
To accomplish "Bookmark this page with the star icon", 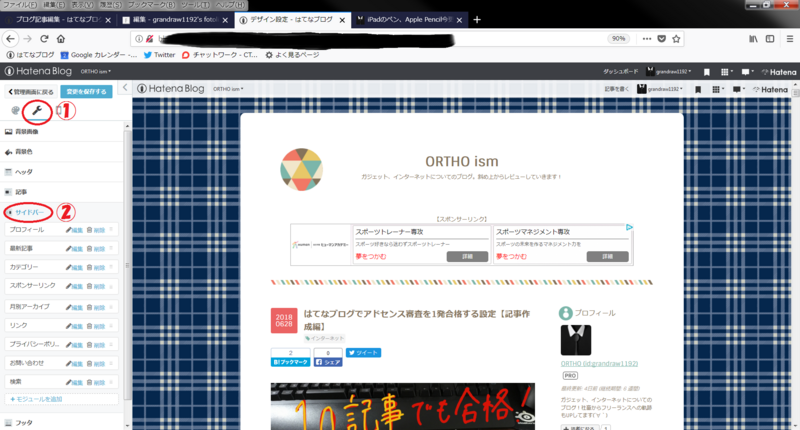I will click(x=677, y=39).
